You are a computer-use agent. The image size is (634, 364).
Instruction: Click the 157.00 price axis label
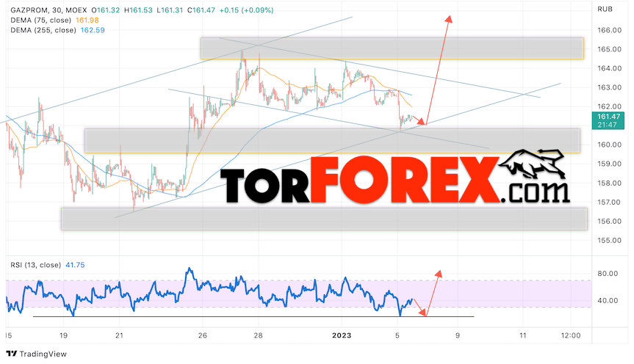(609, 202)
